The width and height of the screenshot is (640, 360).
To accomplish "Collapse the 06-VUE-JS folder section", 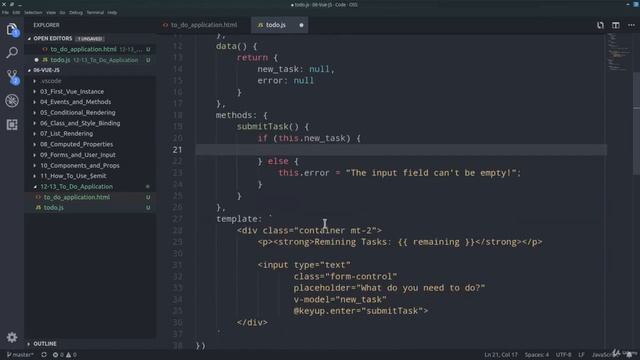I will click(x=46, y=70).
